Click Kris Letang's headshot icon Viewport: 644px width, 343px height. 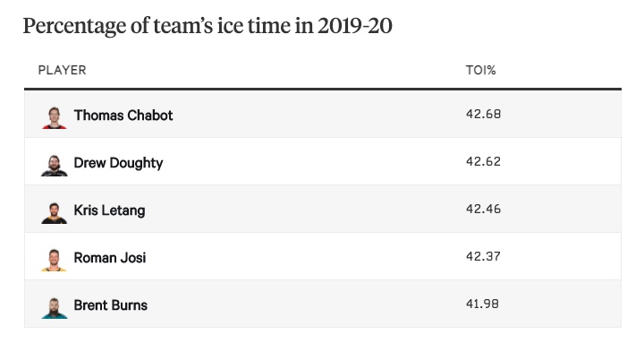(x=55, y=212)
